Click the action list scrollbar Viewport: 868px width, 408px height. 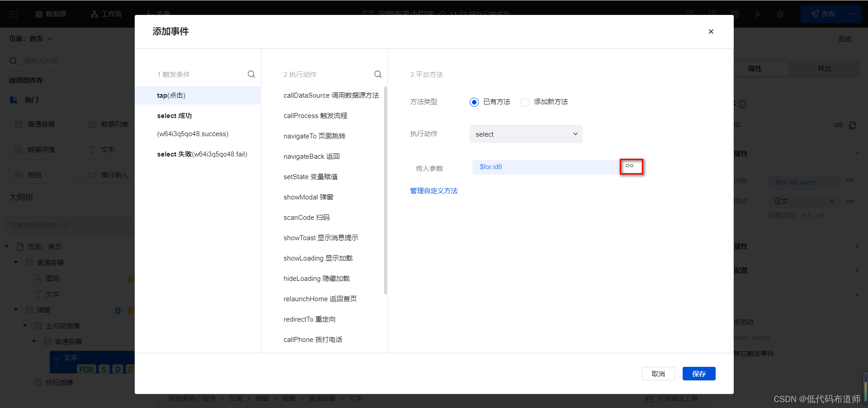(x=386, y=190)
